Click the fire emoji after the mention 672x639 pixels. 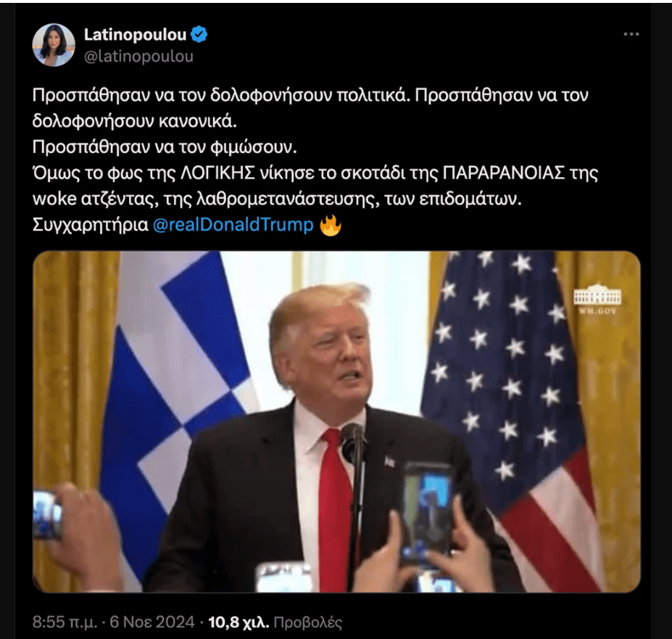pyautogui.click(x=331, y=224)
